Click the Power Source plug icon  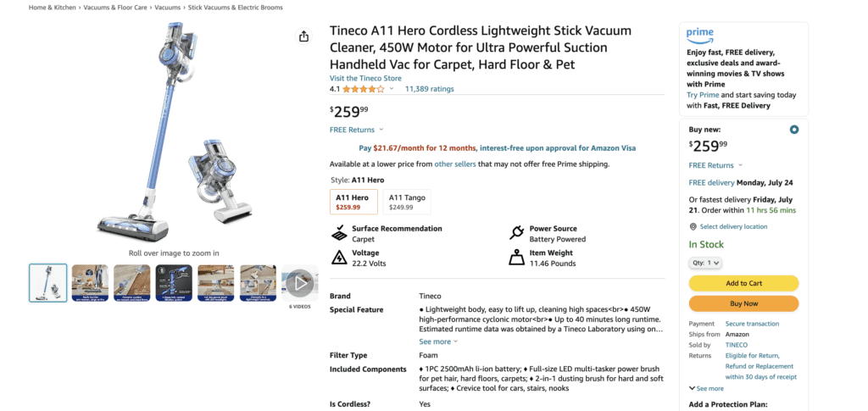click(515, 233)
